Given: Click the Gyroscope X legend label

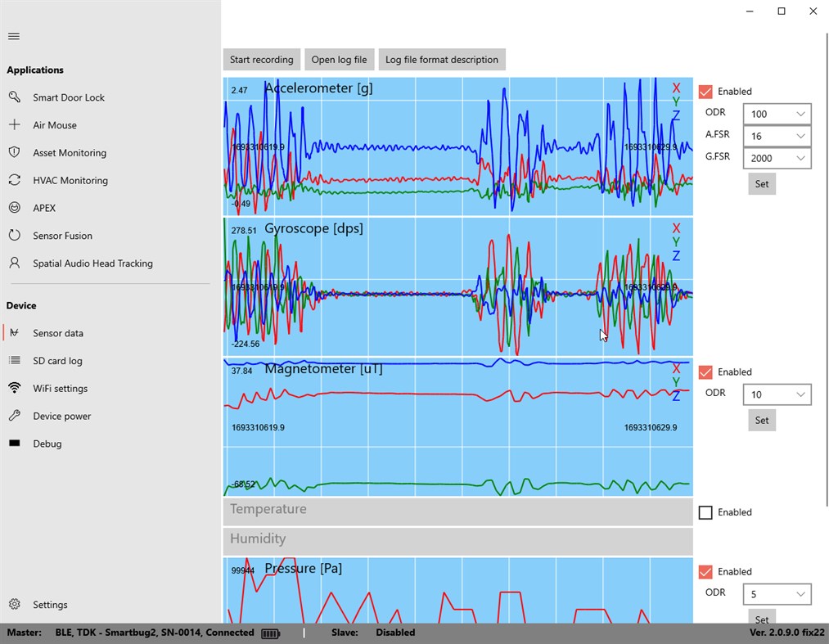Looking at the screenshot, I should tap(676, 228).
